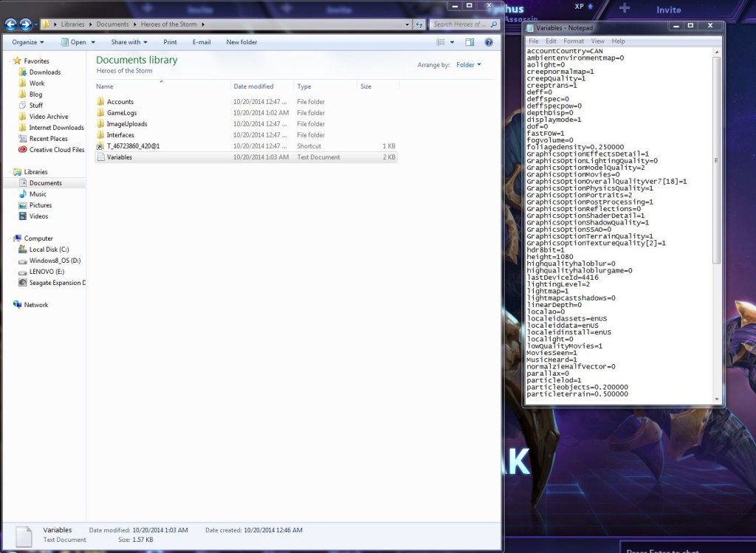The height and width of the screenshot is (553, 756).
Task: Expand the arrow after Documents breadcrumb
Action: click(x=134, y=24)
